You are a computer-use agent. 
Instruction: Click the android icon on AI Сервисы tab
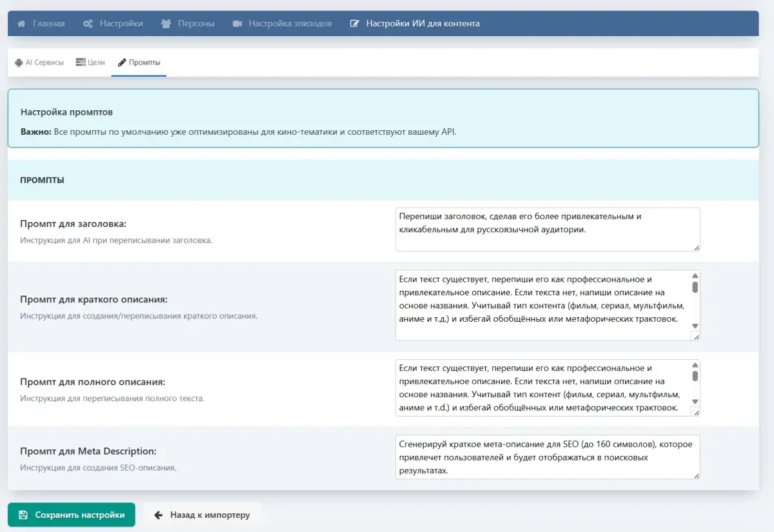[19, 63]
